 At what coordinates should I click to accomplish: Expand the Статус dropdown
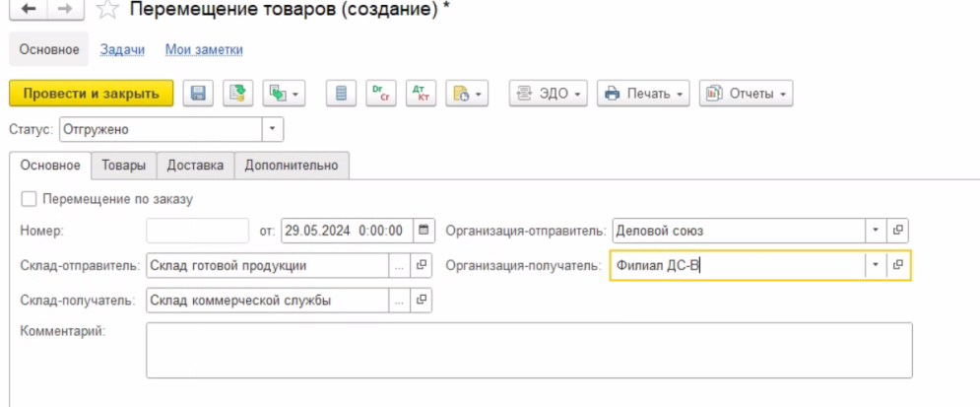[x=273, y=129]
